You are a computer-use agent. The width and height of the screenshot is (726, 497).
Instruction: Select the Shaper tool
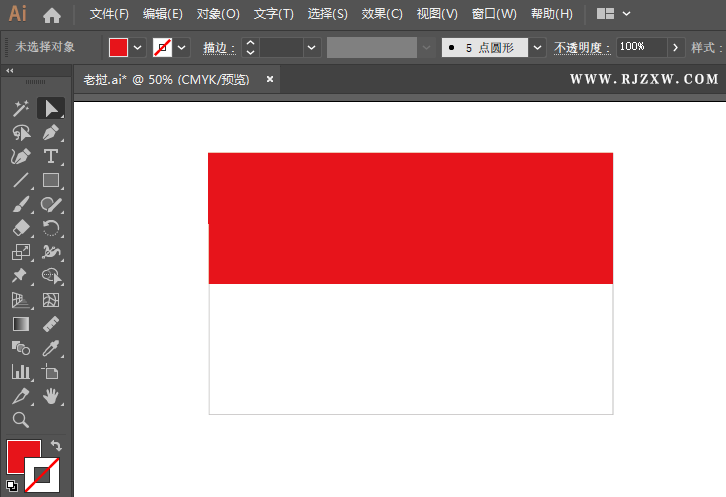click(51, 204)
